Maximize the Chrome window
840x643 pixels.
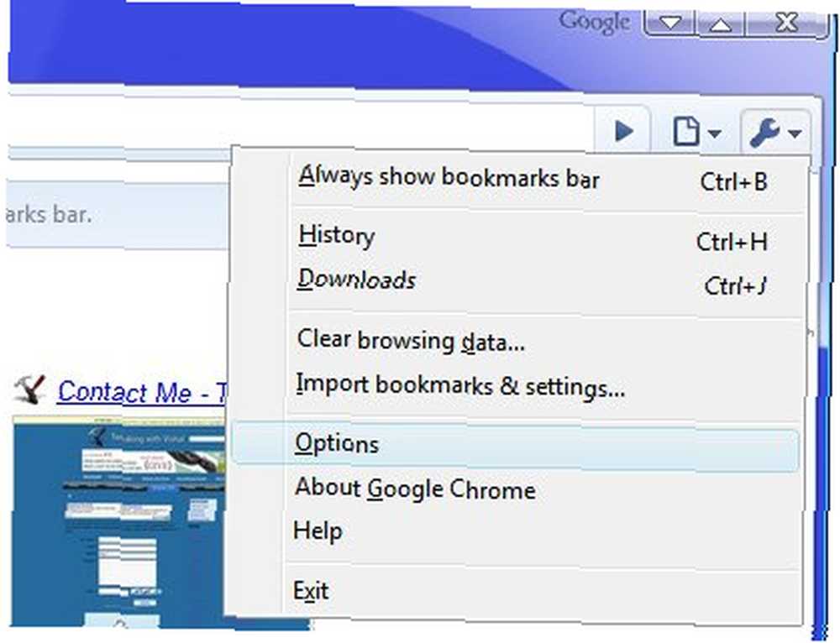click(721, 23)
